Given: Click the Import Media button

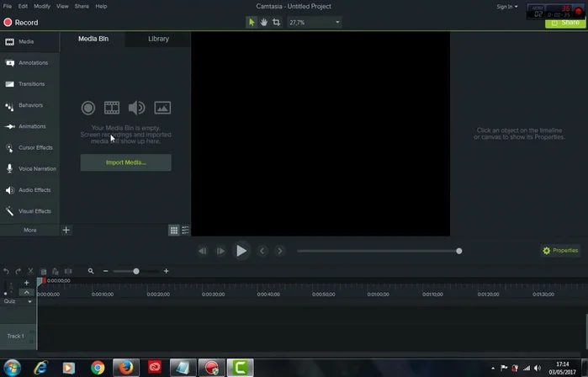Looking at the screenshot, I should [125, 162].
